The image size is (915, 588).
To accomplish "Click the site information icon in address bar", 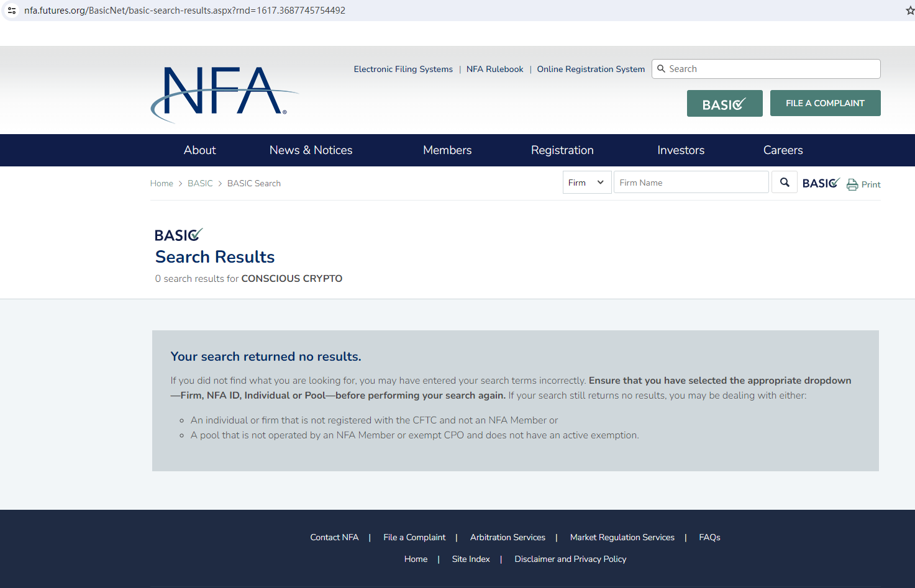I will (x=12, y=11).
